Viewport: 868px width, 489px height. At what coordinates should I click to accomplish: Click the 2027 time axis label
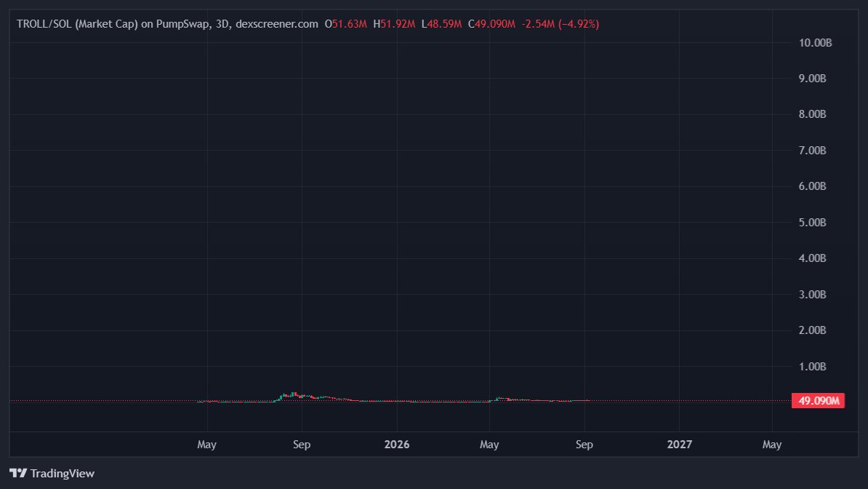click(679, 444)
